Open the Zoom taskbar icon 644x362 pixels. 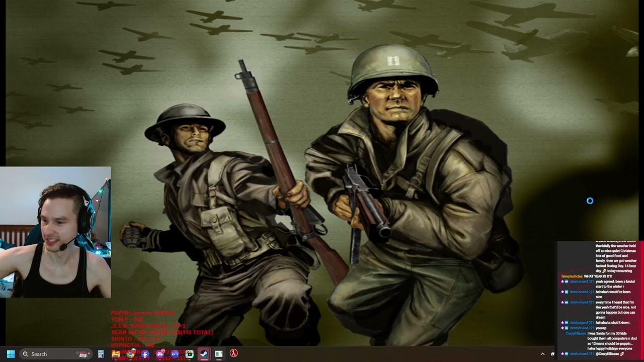pyautogui.click(x=175, y=354)
